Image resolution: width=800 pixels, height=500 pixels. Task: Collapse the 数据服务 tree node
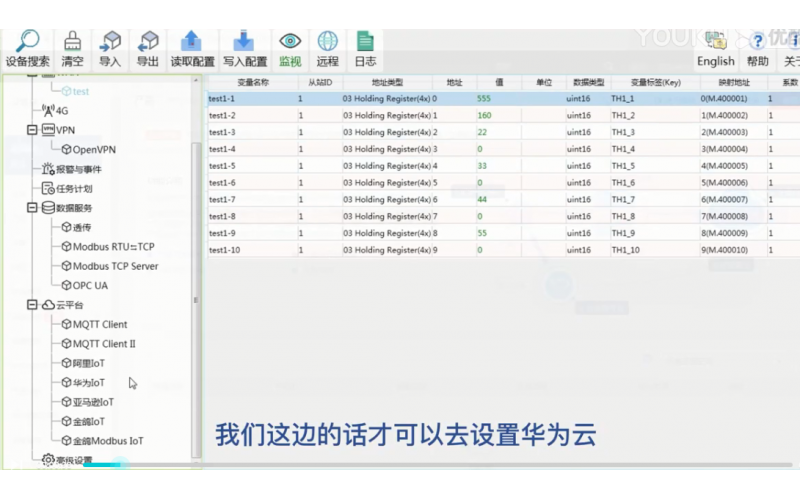[33, 208]
